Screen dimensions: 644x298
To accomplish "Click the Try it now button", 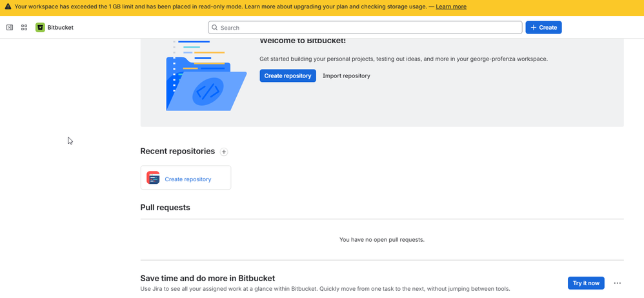I will click(x=586, y=283).
